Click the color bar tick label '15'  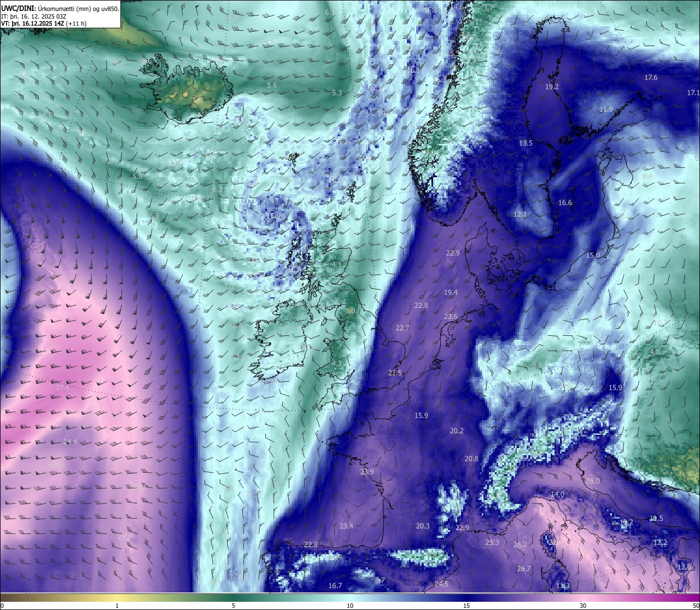[x=466, y=606]
